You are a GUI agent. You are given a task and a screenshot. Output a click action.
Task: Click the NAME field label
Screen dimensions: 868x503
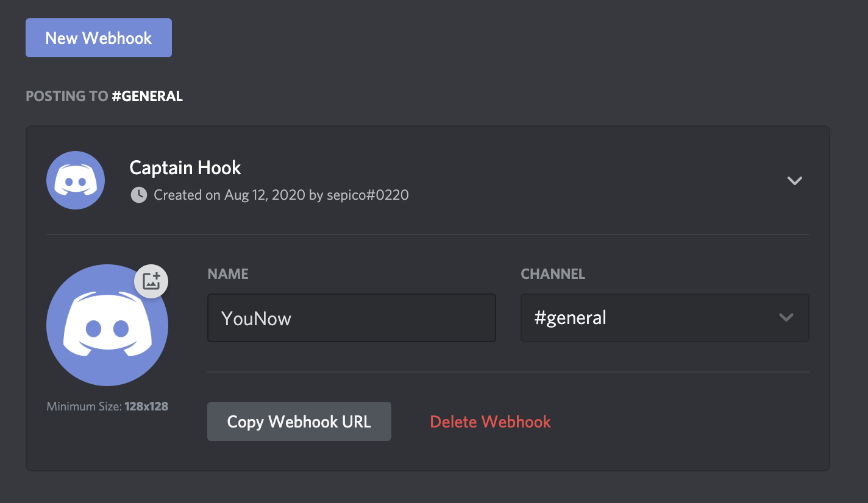228,274
